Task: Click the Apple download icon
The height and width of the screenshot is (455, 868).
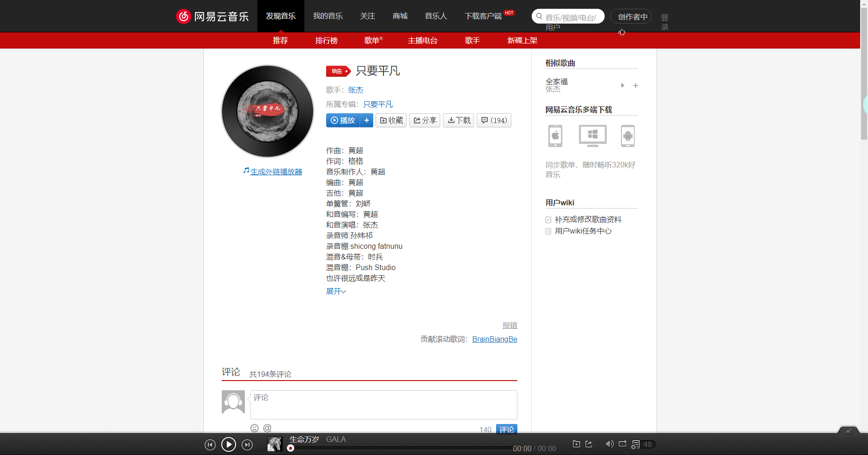Action: (x=555, y=135)
